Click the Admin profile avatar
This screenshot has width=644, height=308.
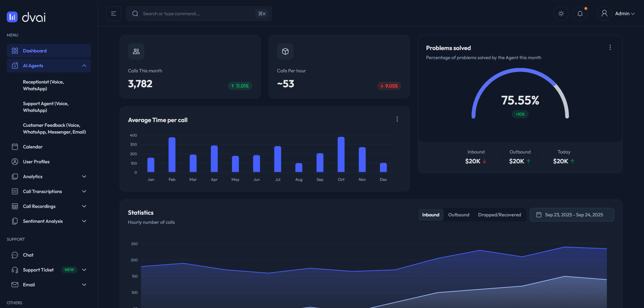point(604,14)
